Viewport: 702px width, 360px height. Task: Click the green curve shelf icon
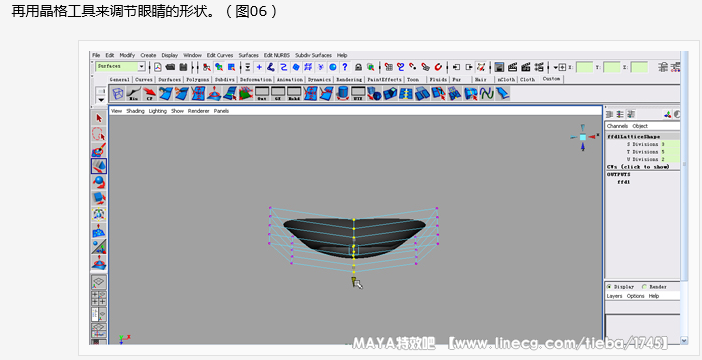click(486, 94)
